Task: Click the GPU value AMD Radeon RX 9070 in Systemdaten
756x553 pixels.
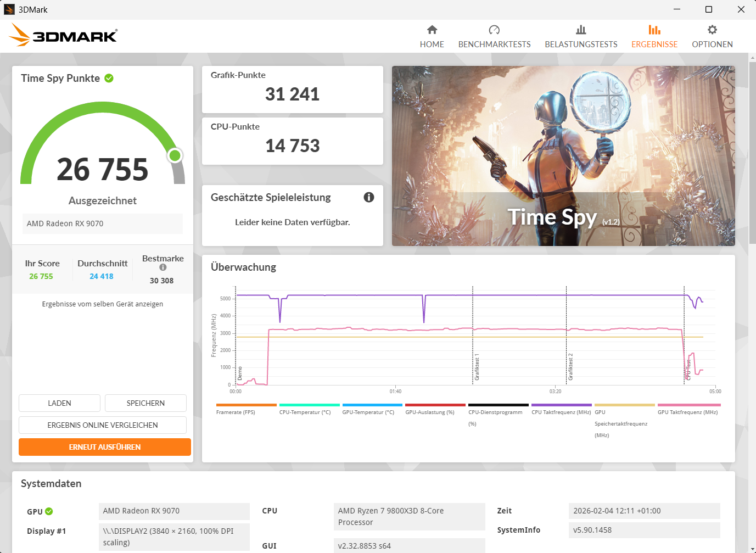Action: (175, 511)
